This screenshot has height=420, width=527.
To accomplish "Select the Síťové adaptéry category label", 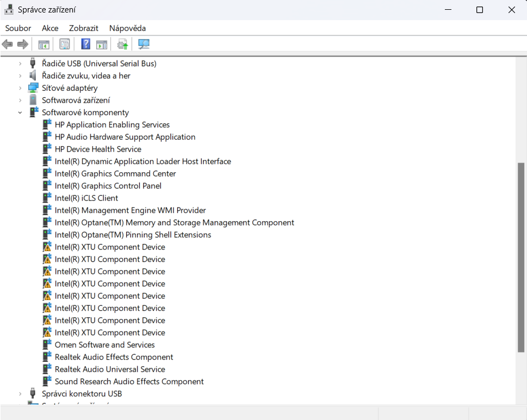I will click(x=70, y=88).
